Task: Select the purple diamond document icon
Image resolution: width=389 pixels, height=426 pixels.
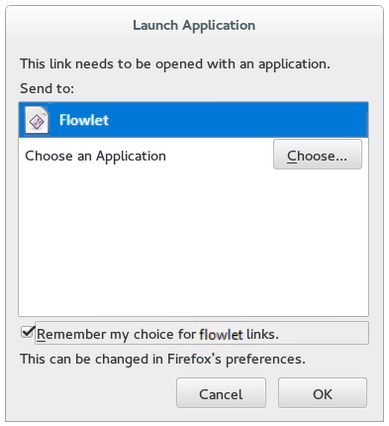Action: (x=37, y=120)
